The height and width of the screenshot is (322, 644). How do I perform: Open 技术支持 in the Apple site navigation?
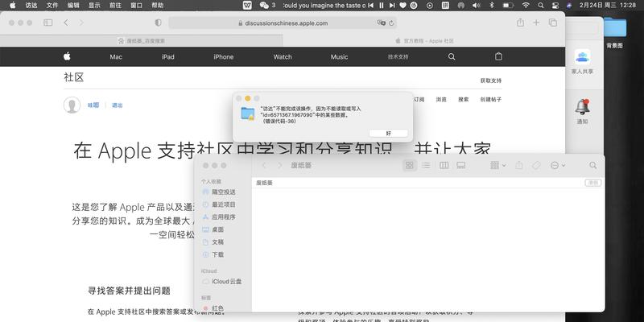(x=398, y=57)
